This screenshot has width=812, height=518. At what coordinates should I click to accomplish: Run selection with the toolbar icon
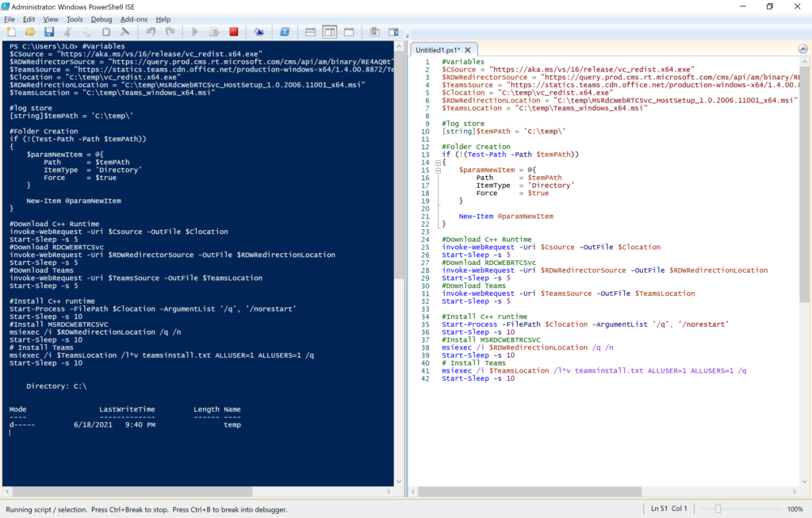(x=214, y=32)
